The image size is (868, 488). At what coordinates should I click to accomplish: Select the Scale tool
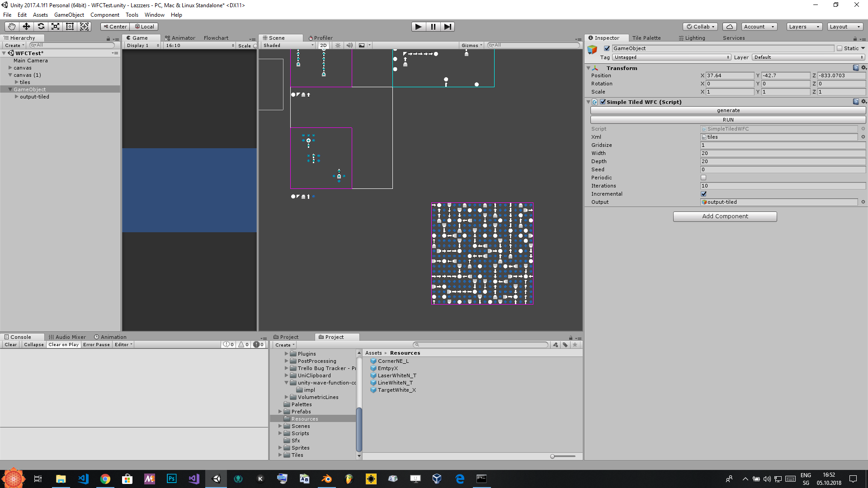(55, 27)
